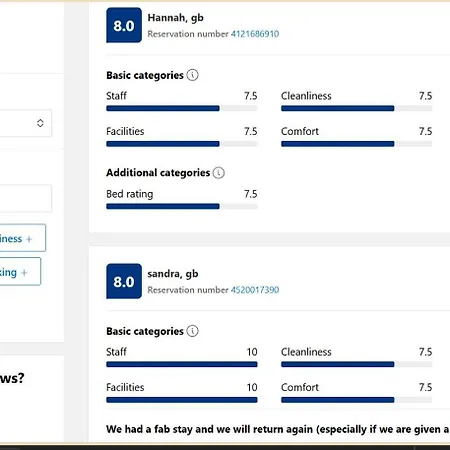Open Hannah's reservation number 4121686910
450x450 pixels.
point(255,34)
